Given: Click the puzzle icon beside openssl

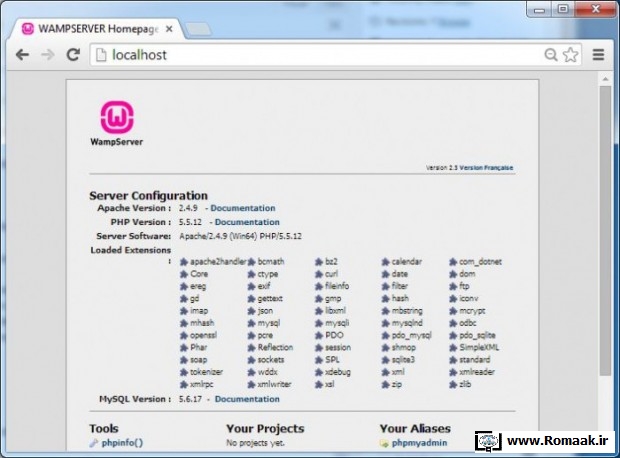Looking at the screenshot, I should tap(184, 335).
